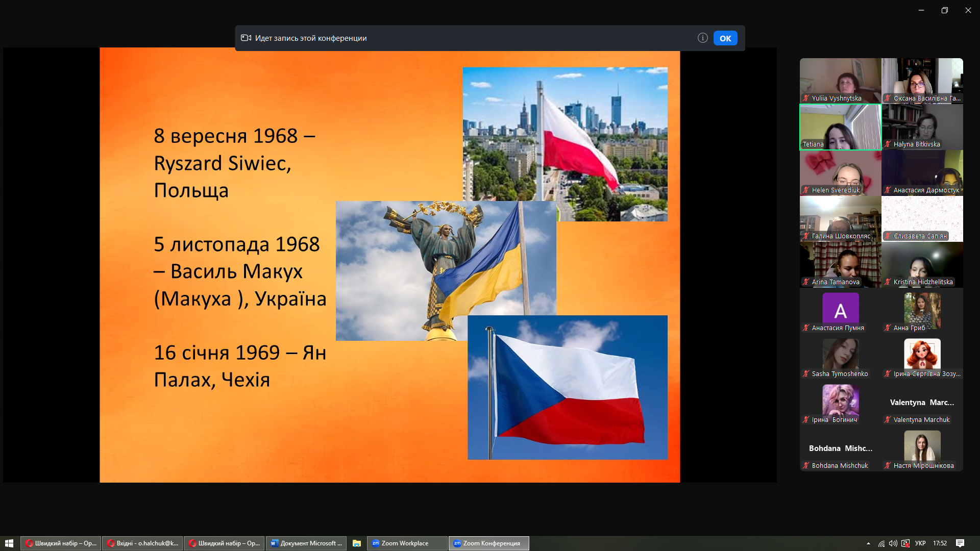Open Wi-Fi network icon in tray
The width and height of the screenshot is (980, 551).
tap(881, 543)
